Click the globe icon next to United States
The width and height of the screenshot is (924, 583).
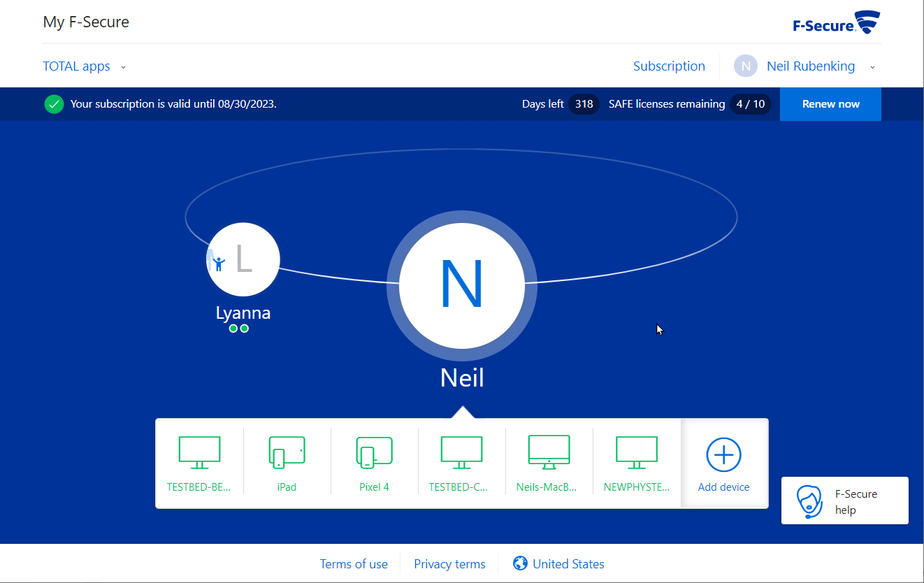pyautogui.click(x=519, y=563)
